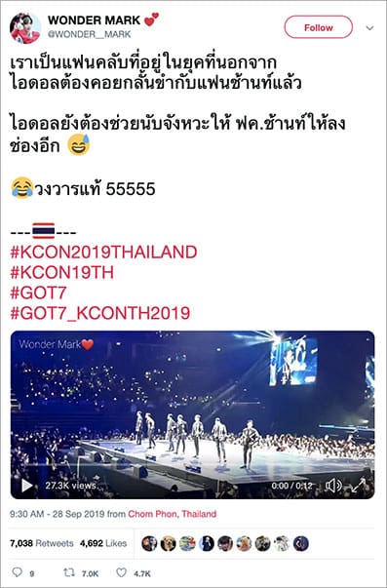Open WONDER MARK profile avatar
Screen dimensions: 387x588
point(25,28)
